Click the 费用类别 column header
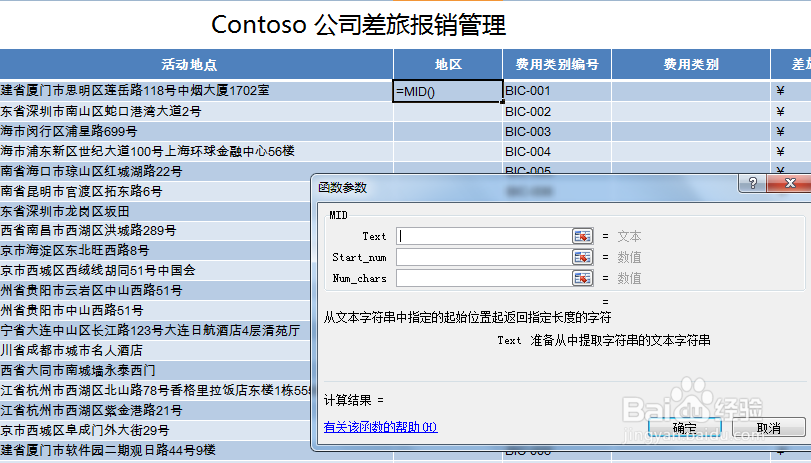 click(x=691, y=65)
